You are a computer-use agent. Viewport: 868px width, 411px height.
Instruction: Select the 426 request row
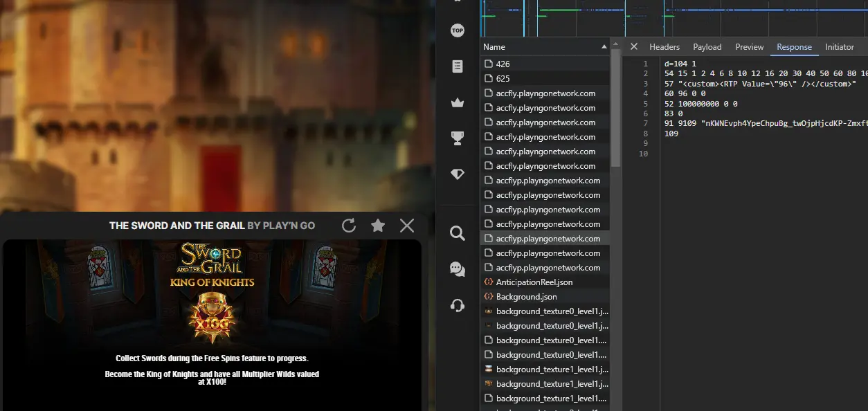pos(545,64)
